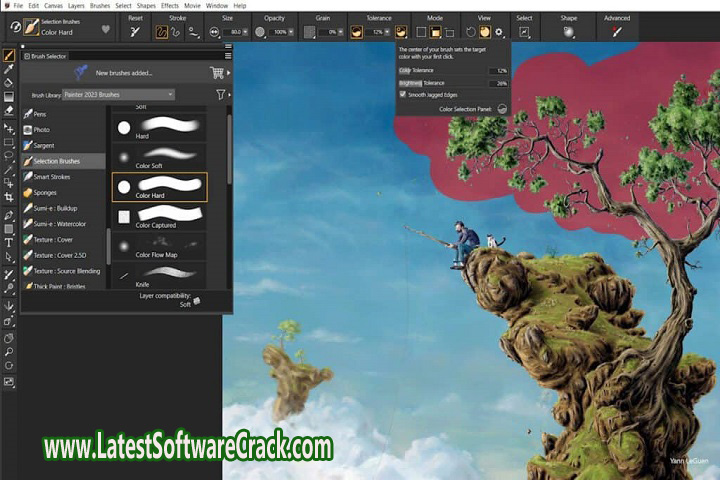Open the Brush Library dropdown
The height and width of the screenshot is (480, 720).
tap(118, 95)
